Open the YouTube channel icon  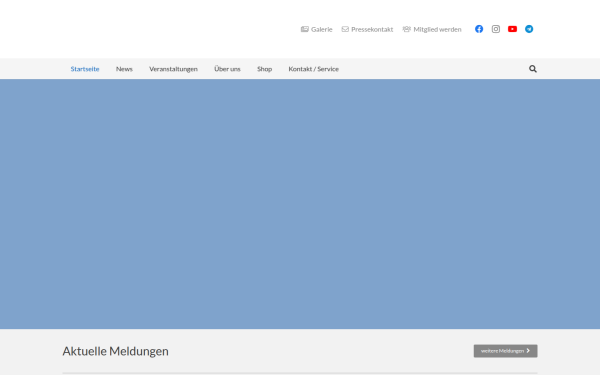pos(512,29)
